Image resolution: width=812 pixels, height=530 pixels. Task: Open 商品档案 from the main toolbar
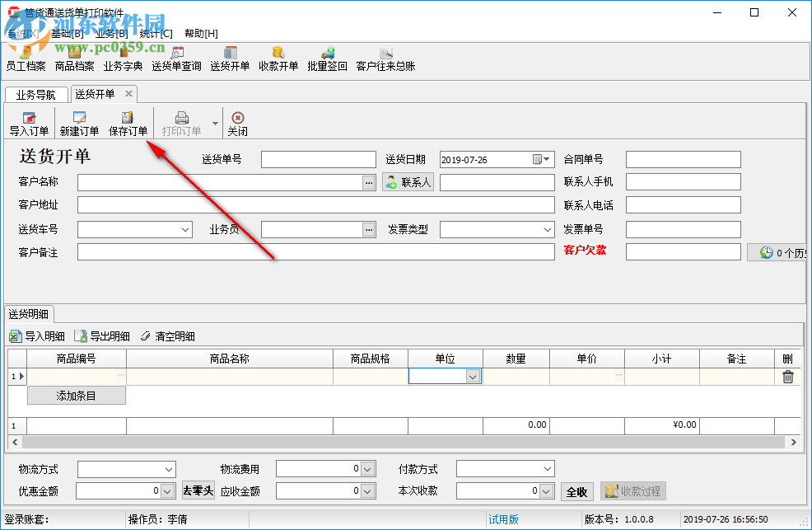point(75,59)
